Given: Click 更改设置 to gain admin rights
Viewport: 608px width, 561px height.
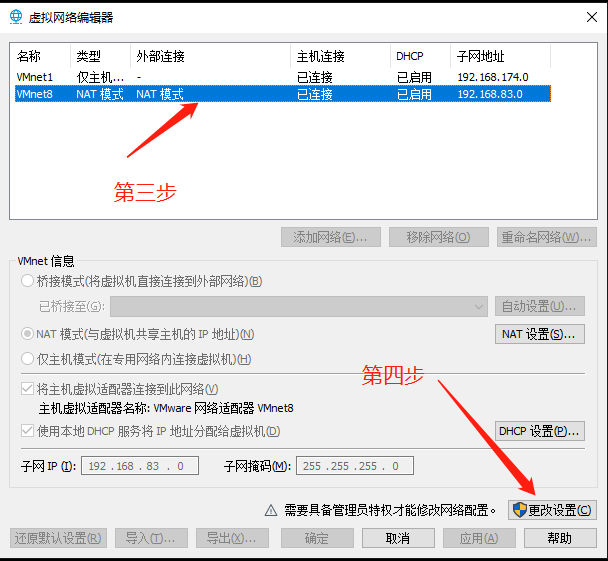Looking at the screenshot, I should [552, 510].
